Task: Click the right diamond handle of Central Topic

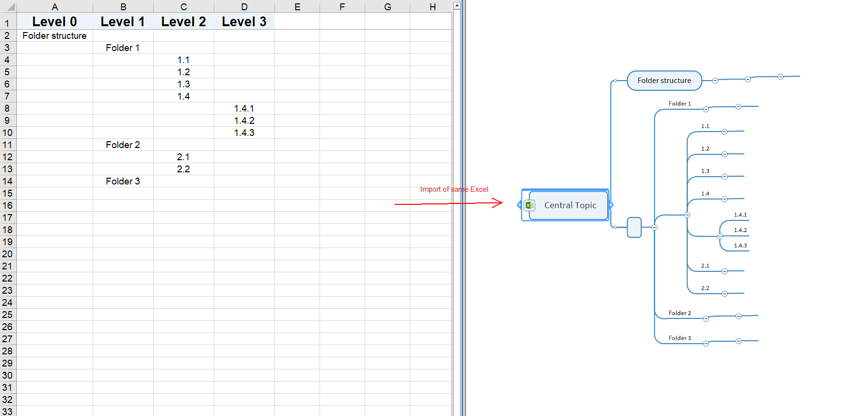Action: point(611,205)
